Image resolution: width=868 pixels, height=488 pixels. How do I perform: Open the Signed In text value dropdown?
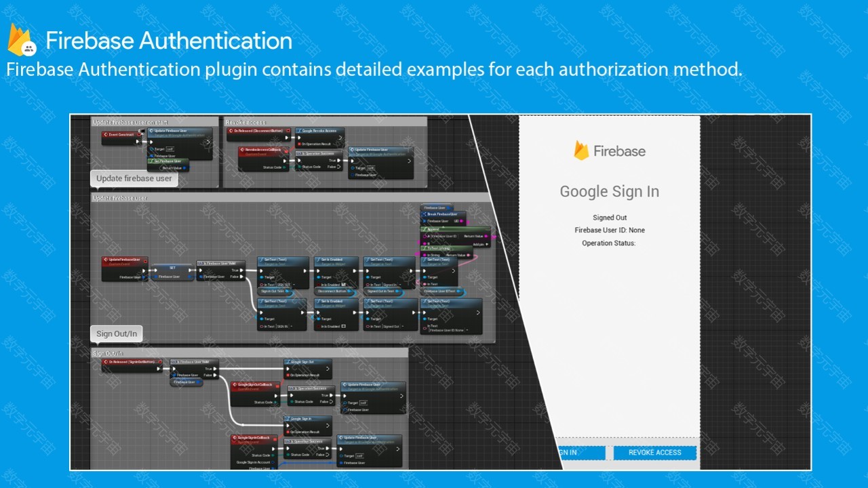tap(401, 285)
